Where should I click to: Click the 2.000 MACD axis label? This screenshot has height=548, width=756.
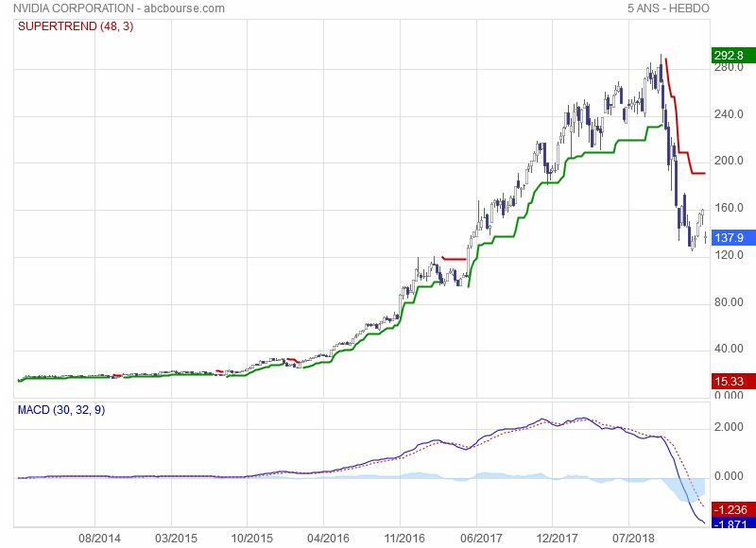[x=729, y=427]
